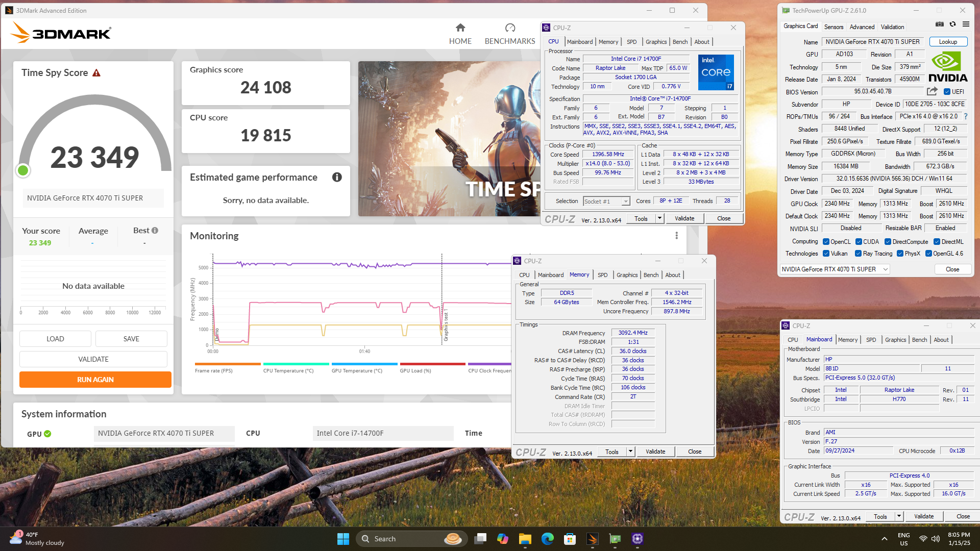Screen dimensions: 980x551
Task: Launch Microsoft Edge from the taskbar
Action: click(x=548, y=539)
